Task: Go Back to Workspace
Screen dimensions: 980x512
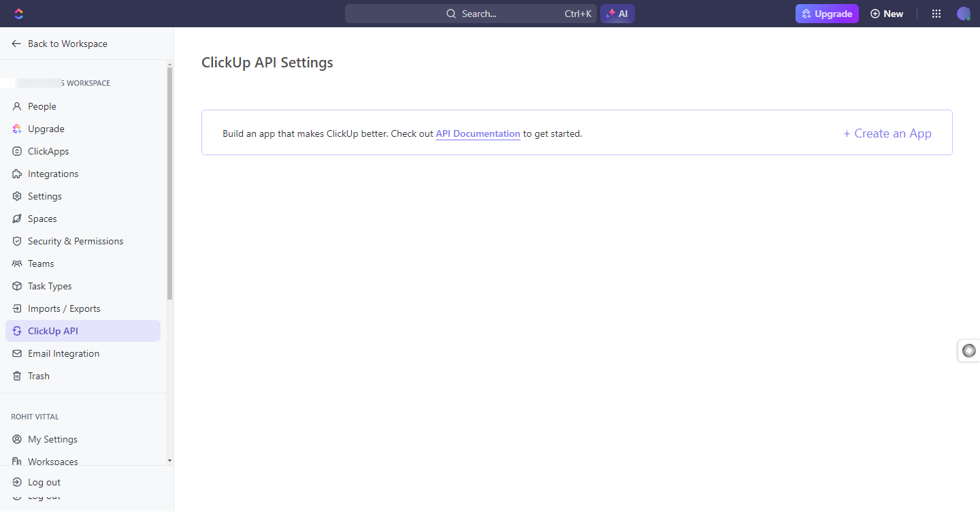Action: coord(60,44)
